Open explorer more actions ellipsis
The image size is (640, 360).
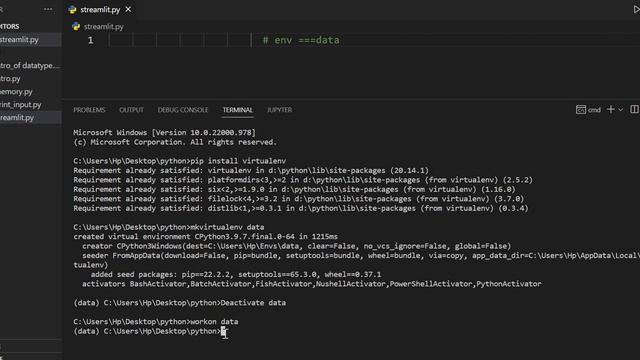click(48, 9)
